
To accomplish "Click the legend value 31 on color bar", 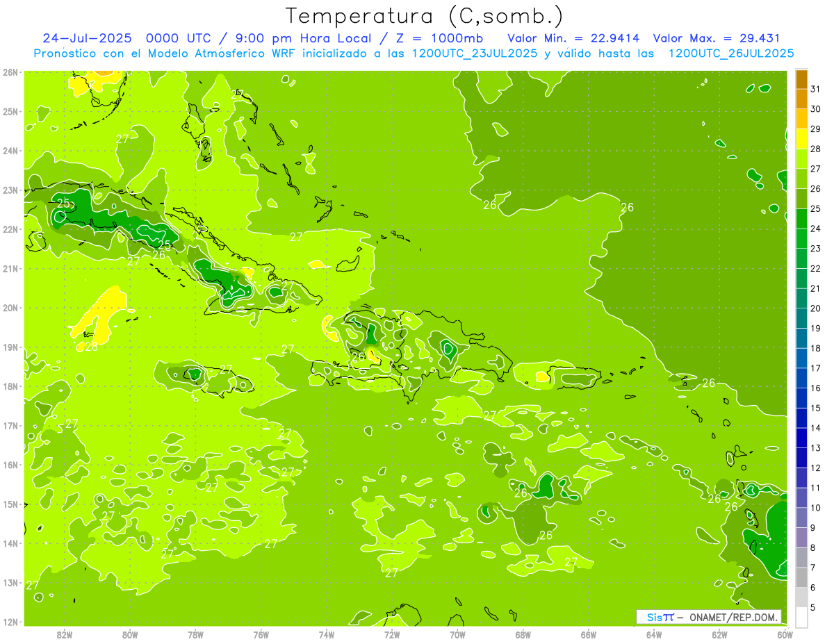I will coord(816,89).
